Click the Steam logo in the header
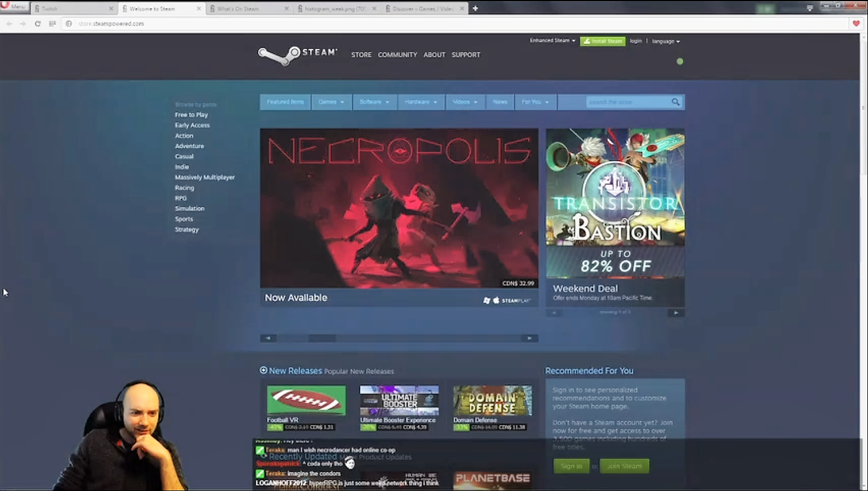868x491 pixels. [x=297, y=55]
